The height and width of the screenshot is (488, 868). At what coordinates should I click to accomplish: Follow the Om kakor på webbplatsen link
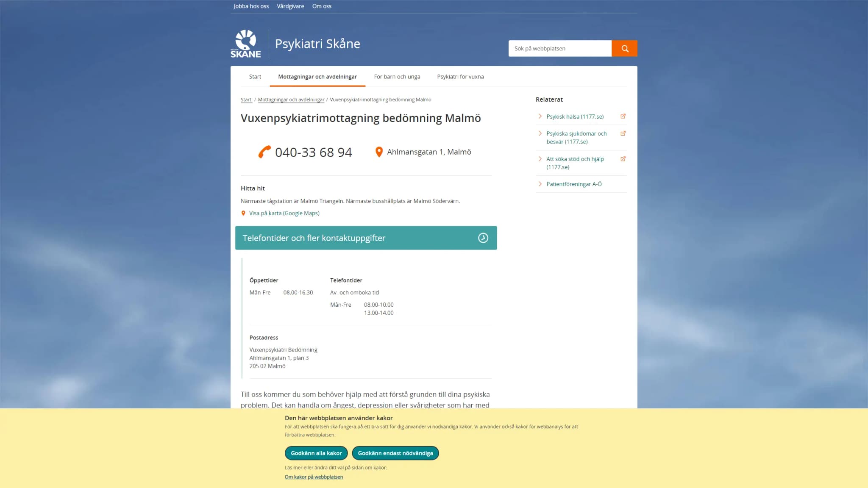[314, 477]
